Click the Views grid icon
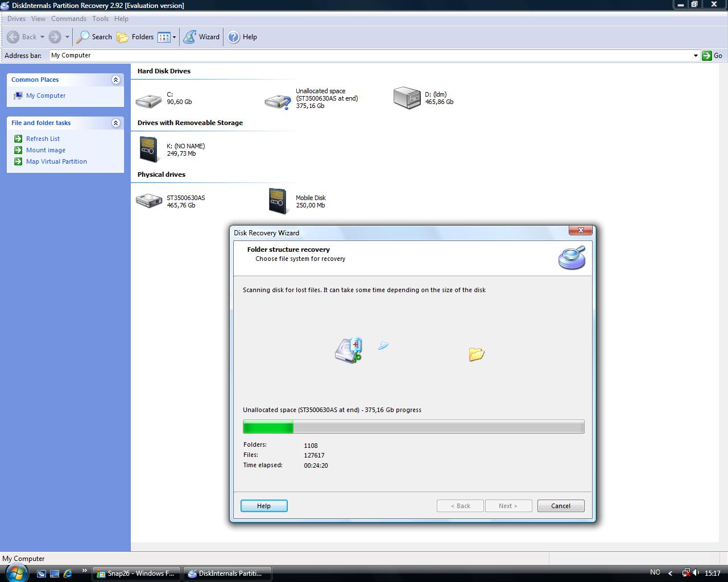This screenshot has width=728, height=582. (x=164, y=37)
